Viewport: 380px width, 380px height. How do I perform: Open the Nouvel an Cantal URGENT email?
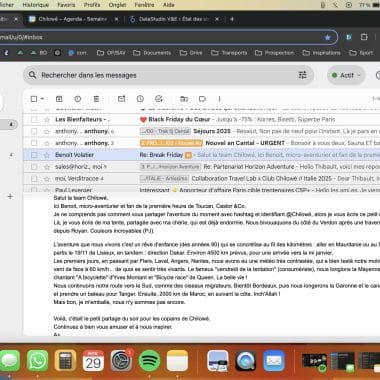[x=245, y=143]
